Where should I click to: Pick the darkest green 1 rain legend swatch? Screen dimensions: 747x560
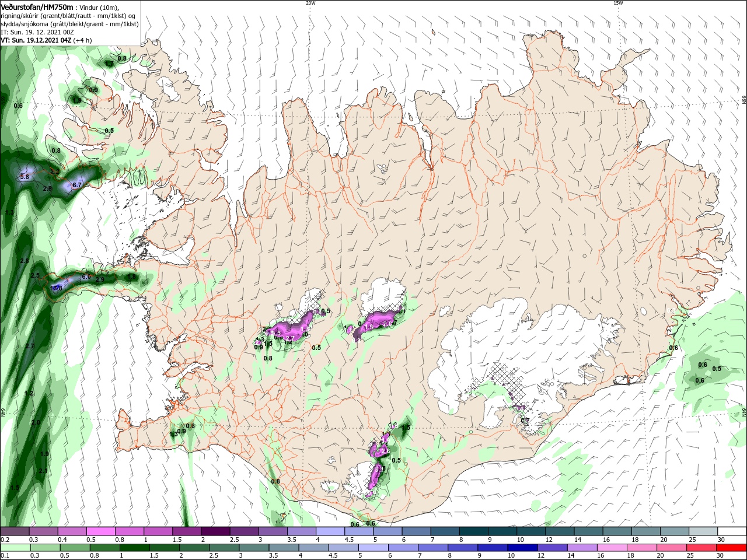134,548
